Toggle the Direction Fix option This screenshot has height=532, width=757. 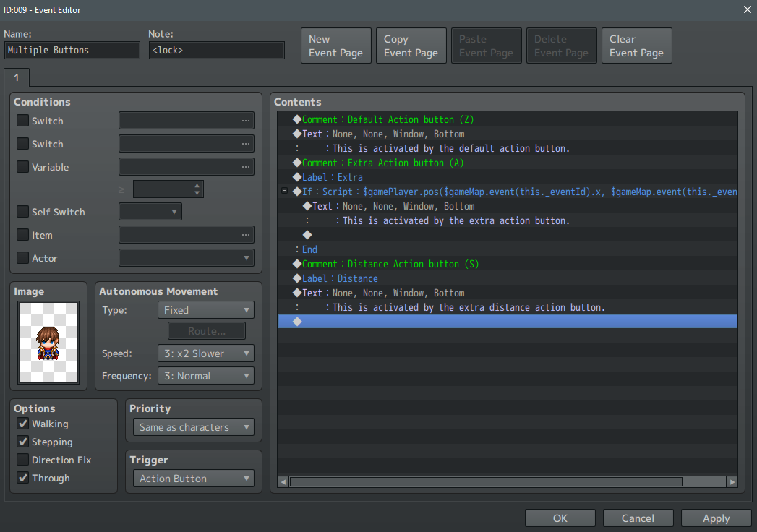(x=23, y=460)
